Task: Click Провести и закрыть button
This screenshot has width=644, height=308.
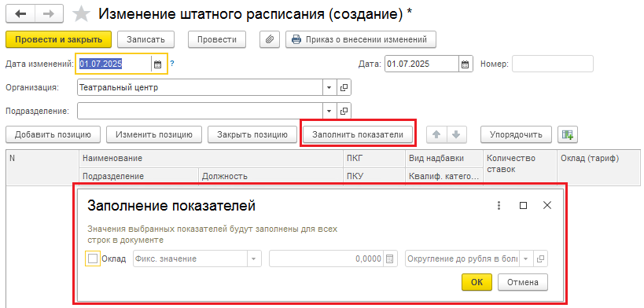Action: pyautogui.click(x=58, y=39)
